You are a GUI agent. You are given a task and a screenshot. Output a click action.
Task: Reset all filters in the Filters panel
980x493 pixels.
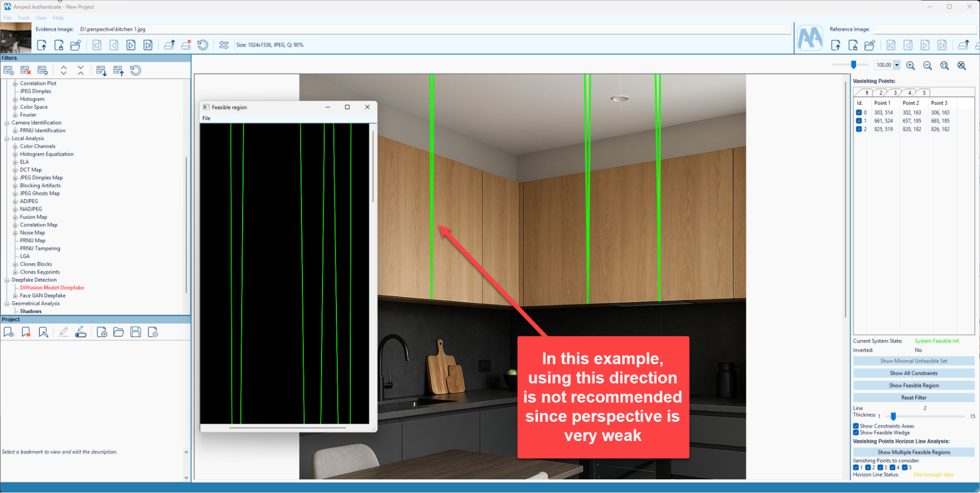click(136, 70)
